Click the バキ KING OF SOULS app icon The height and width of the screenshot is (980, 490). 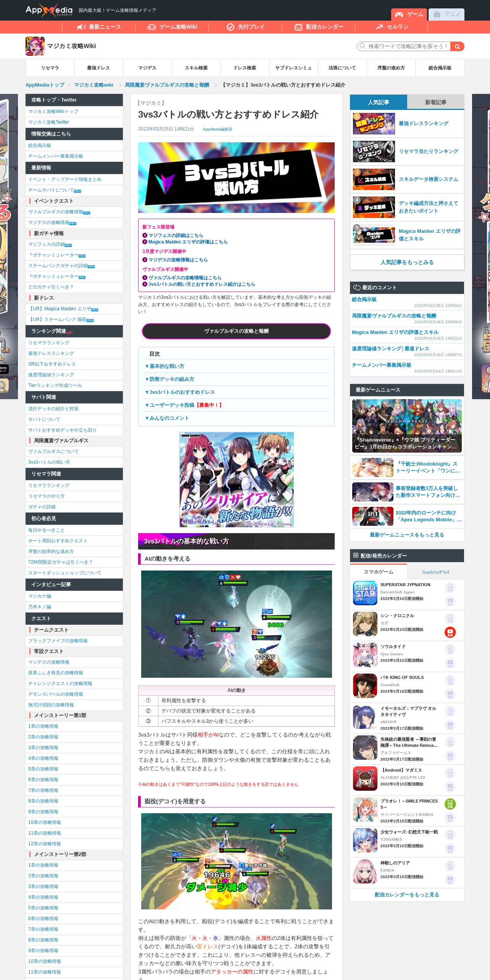pos(365,686)
